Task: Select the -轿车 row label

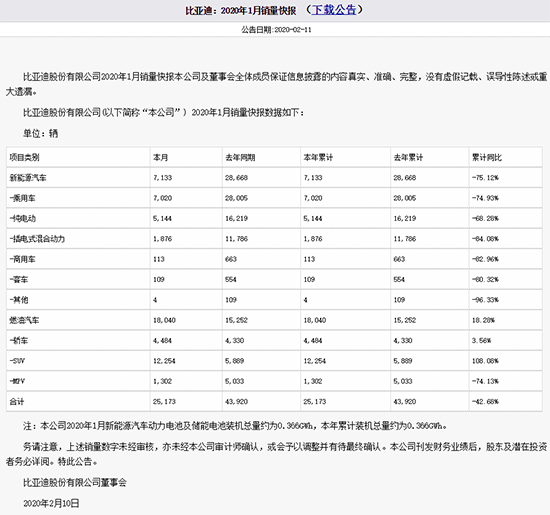Action: tap(19, 341)
